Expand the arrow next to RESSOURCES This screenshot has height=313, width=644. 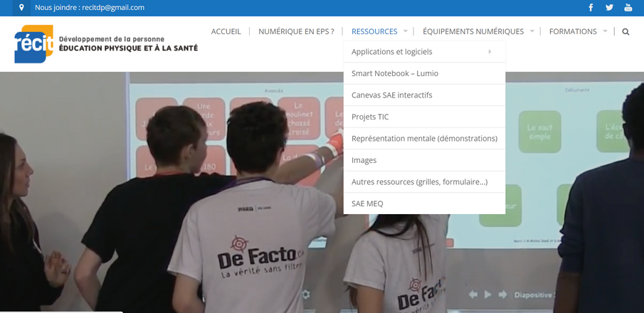(x=406, y=31)
